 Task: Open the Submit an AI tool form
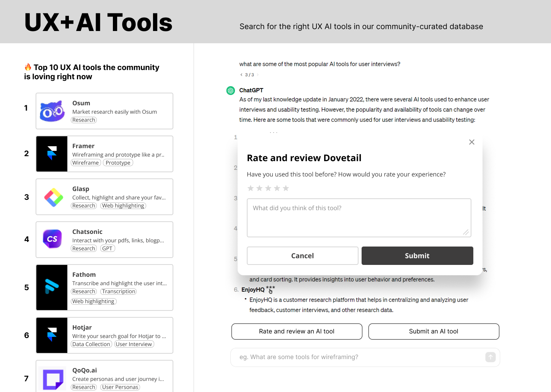click(x=434, y=331)
